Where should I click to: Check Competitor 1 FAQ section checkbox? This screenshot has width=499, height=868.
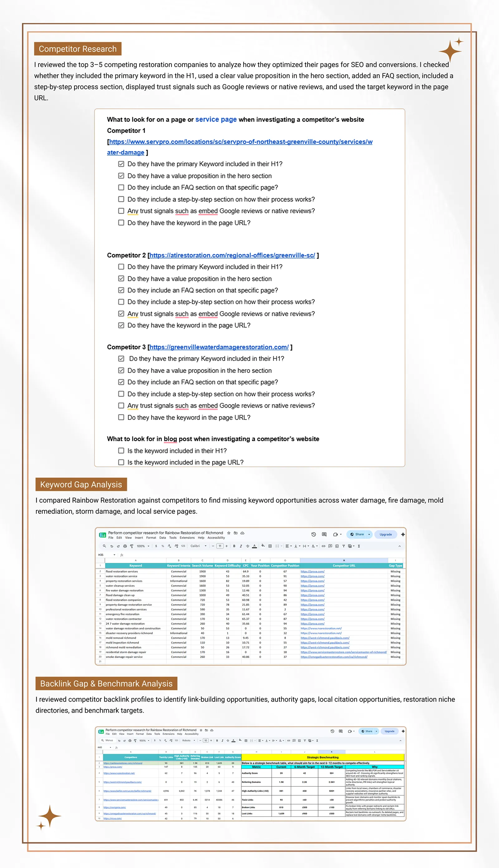point(121,187)
